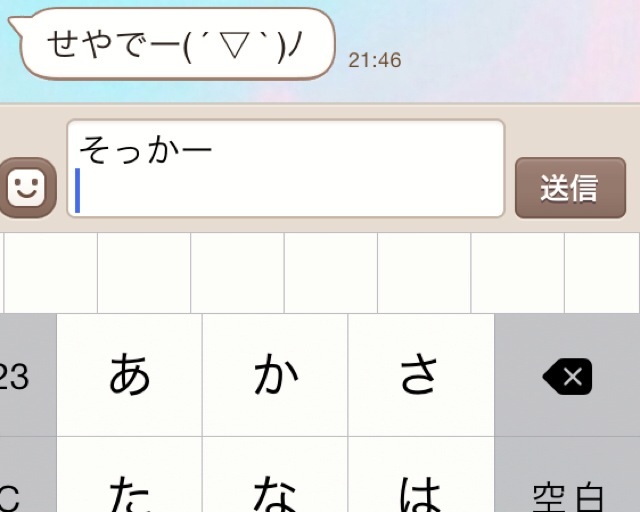This screenshot has height=512, width=640.
Task: Open the smiley face sticker picker
Action: [x=27, y=188]
